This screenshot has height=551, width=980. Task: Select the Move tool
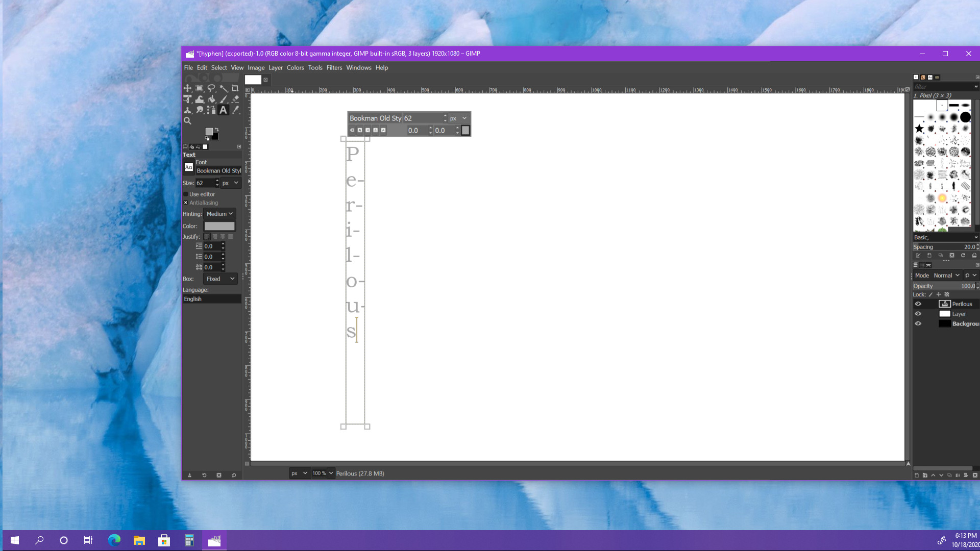tap(187, 88)
